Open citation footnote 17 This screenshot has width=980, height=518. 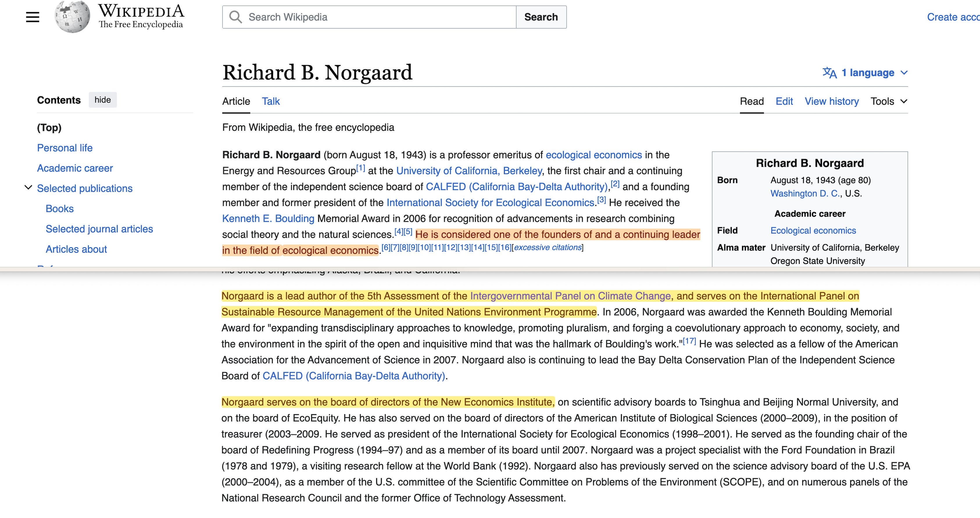(x=689, y=341)
